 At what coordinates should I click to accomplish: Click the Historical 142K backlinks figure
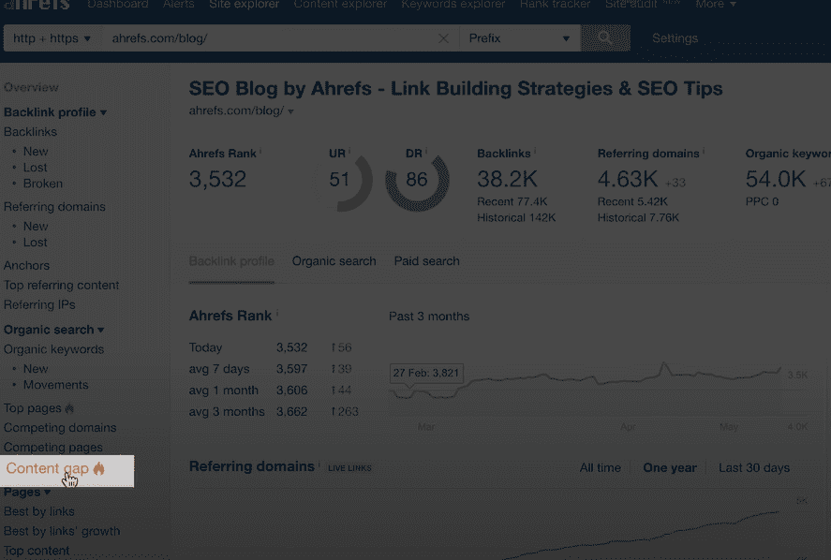[516, 218]
